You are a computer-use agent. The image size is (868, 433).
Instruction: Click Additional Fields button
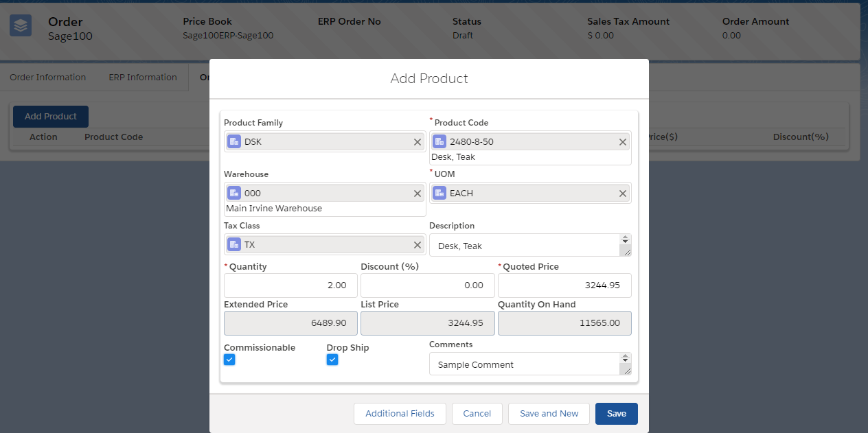pyautogui.click(x=400, y=414)
